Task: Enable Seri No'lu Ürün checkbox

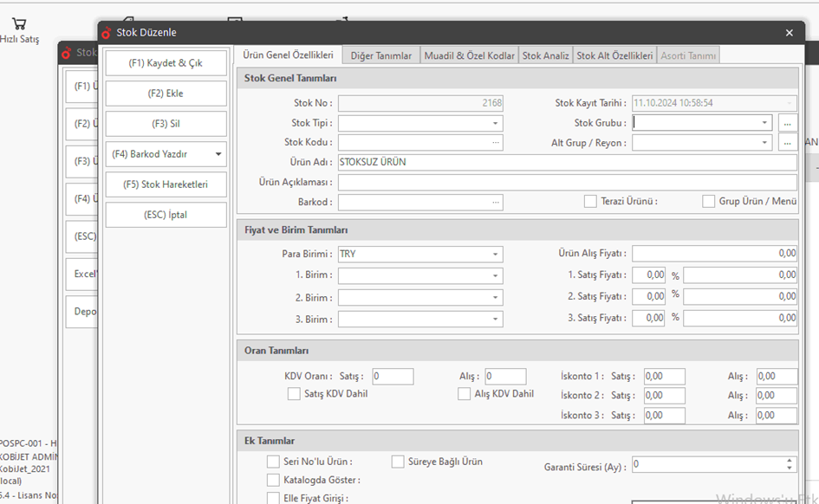Action: tap(273, 462)
